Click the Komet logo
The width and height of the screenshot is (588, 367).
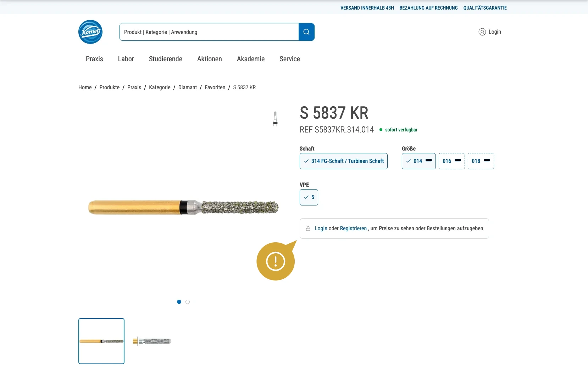pos(90,32)
